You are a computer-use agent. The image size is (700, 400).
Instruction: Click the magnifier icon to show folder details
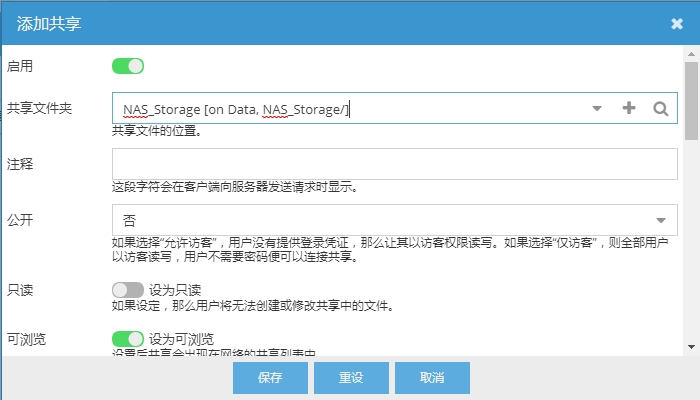coord(661,108)
